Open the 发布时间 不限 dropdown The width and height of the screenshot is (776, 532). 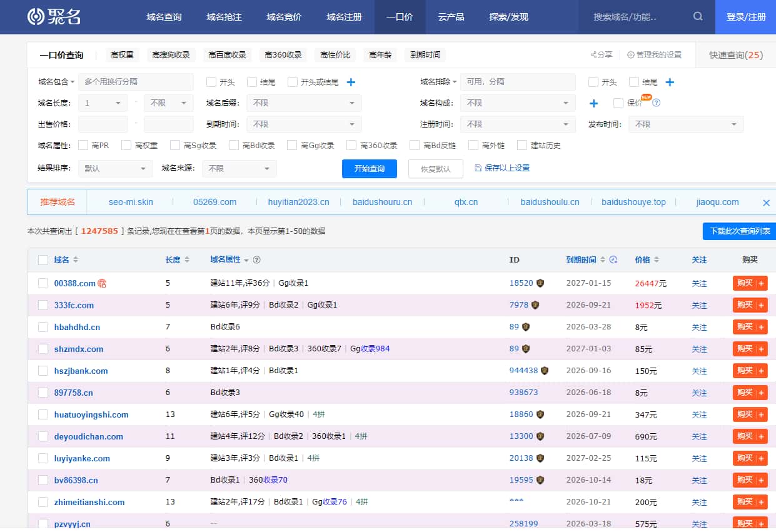click(685, 124)
